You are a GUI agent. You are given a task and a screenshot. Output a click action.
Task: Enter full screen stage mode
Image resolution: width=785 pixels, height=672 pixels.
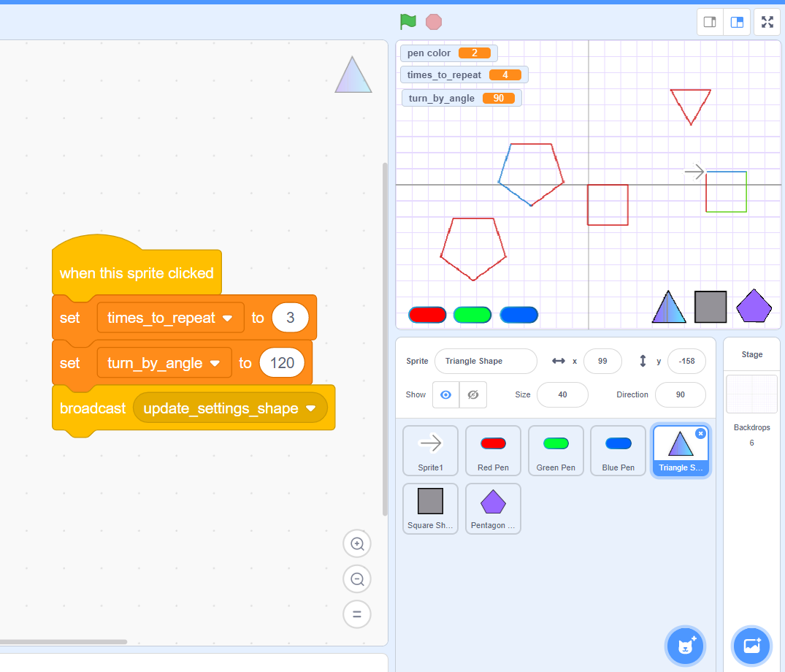point(767,21)
